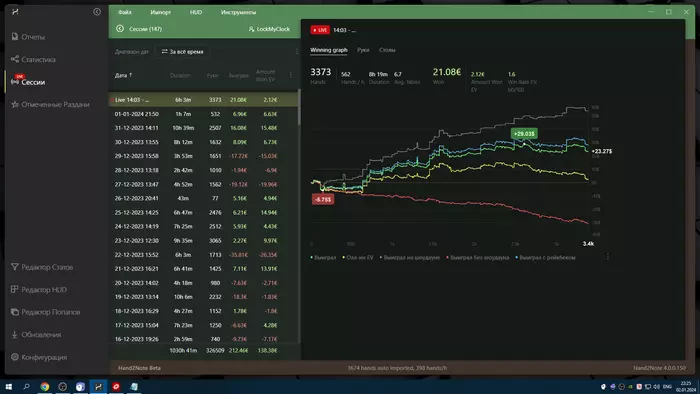Open Отмеченные Раздачи star icon

(x=15, y=104)
